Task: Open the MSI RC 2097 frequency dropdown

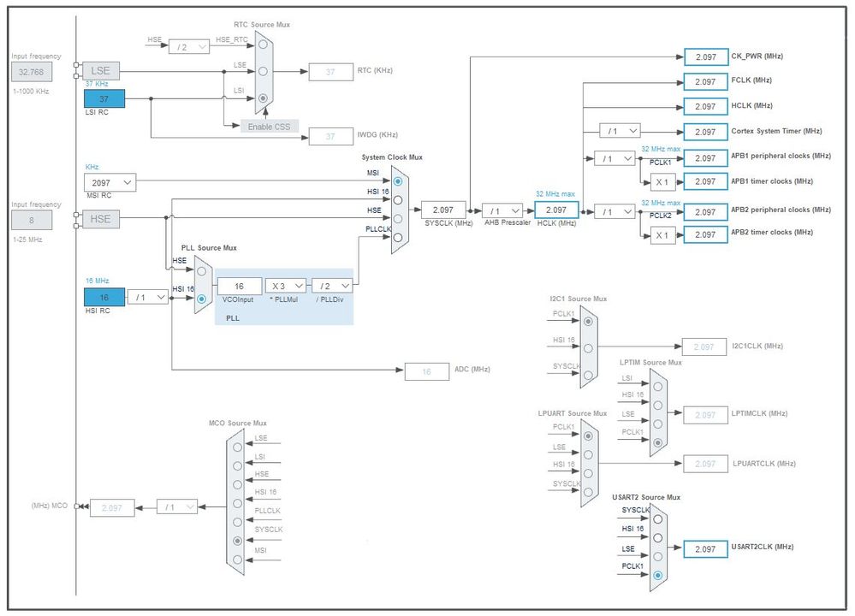Action: (110, 182)
